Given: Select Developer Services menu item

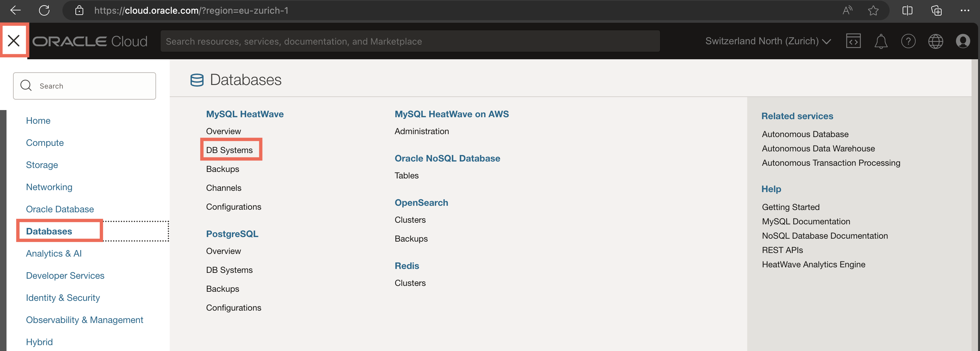Looking at the screenshot, I should point(65,275).
